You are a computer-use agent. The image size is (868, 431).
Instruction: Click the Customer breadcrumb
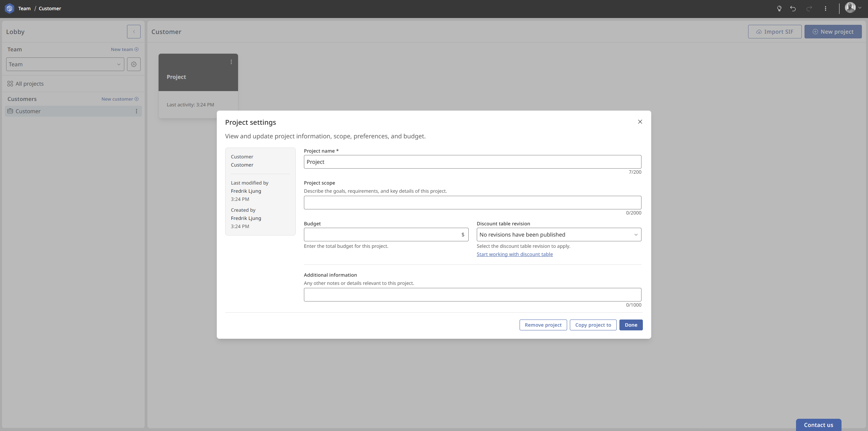click(50, 8)
